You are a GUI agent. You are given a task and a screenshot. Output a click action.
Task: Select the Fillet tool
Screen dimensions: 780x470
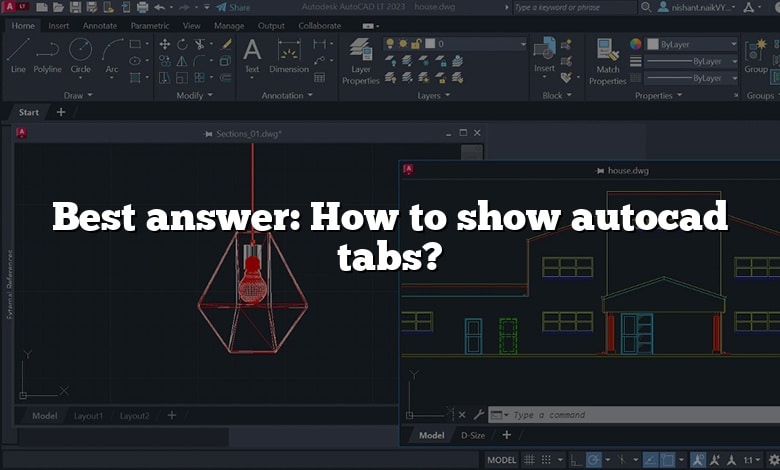click(x=199, y=61)
